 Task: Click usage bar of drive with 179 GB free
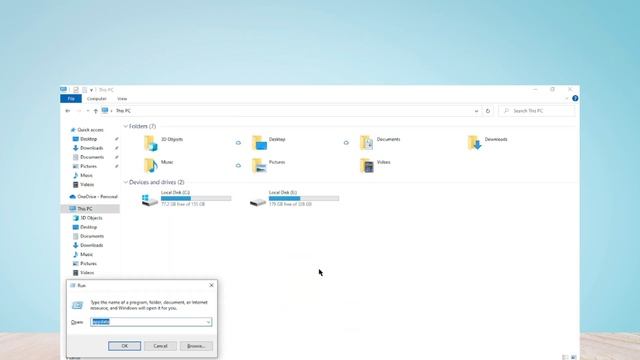tap(304, 198)
